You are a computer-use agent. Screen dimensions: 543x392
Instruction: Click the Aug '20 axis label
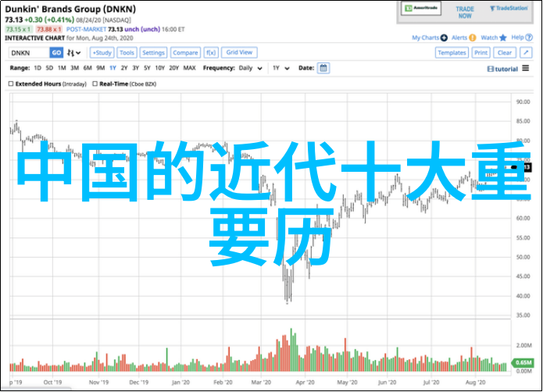pos(476,383)
